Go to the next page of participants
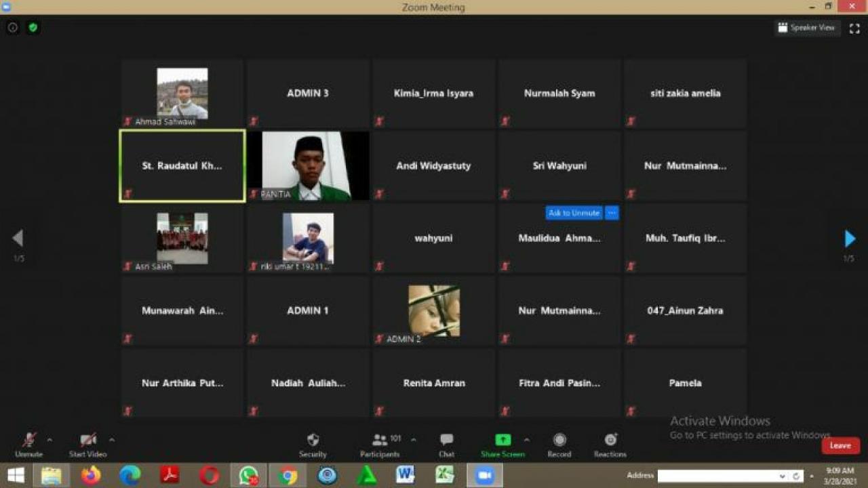Screen dimensions: 868x488 tap(850, 238)
